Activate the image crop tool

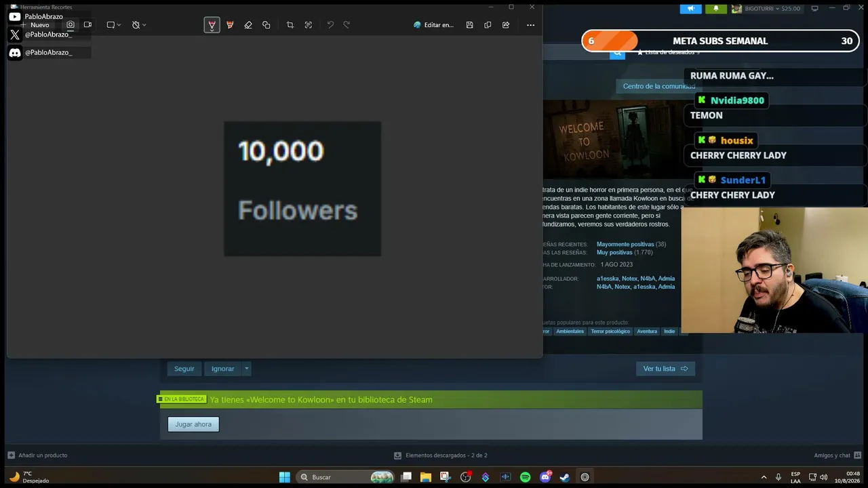(290, 25)
